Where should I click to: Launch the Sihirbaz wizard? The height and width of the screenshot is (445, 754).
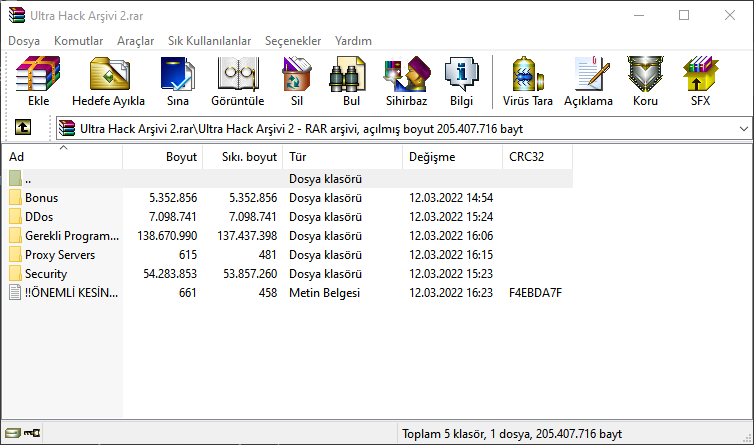(406, 74)
